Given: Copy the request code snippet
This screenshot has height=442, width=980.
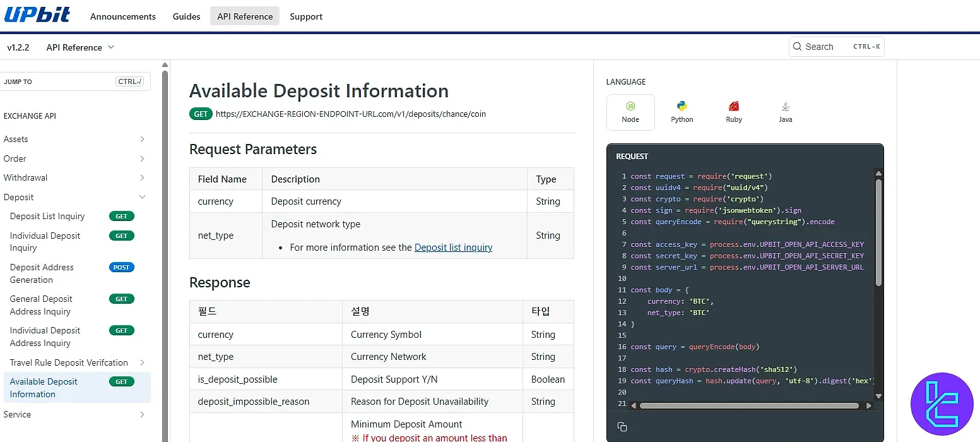Looking at the screenshot, I should 622,427.
